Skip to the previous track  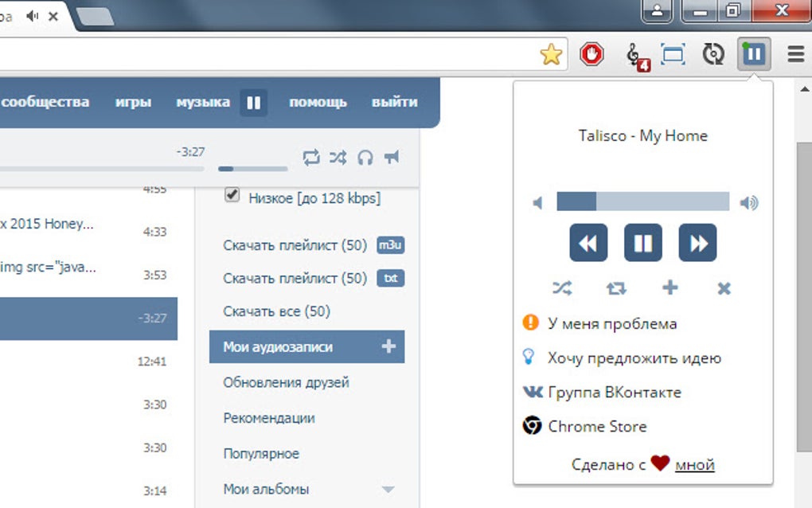tap(588, 243)
